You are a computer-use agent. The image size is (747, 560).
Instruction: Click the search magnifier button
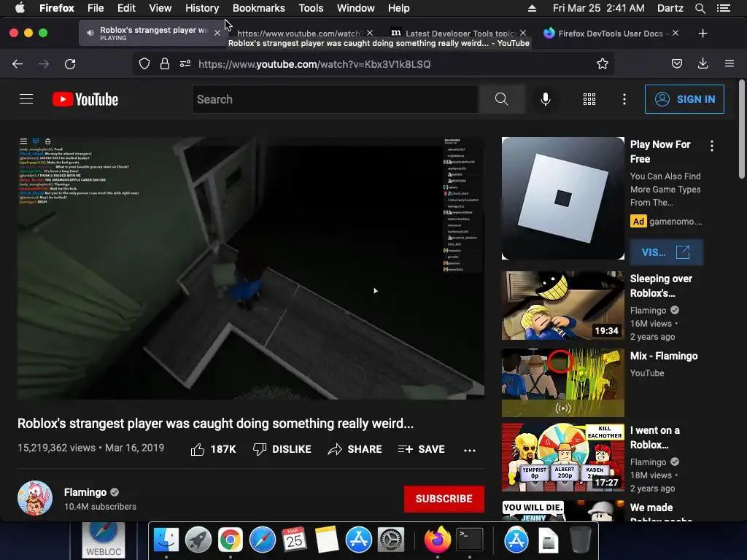[x=501, y=99]
